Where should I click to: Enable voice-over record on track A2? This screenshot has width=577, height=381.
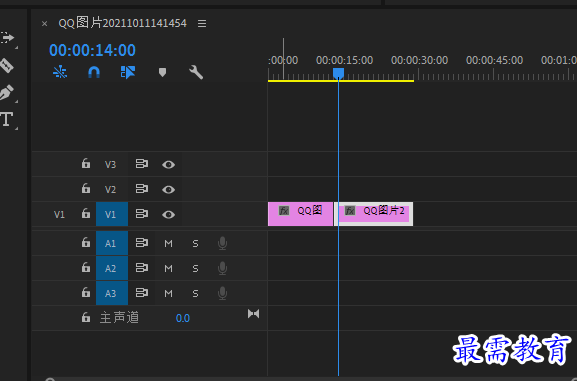(222, 268)
